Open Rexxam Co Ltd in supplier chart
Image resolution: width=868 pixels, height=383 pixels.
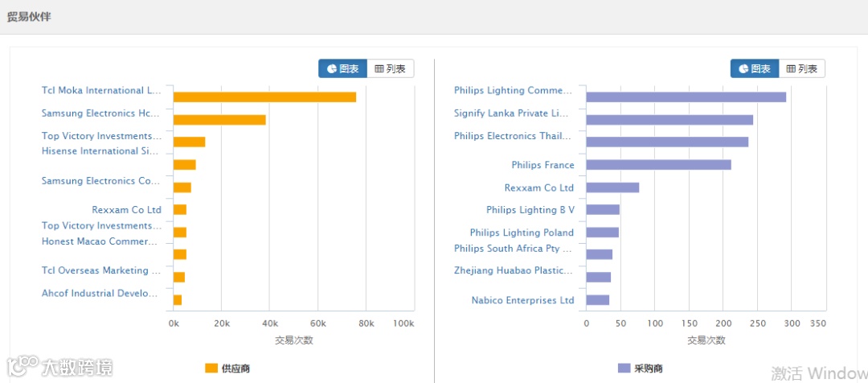pyautogui.click(x=127, y=210)
